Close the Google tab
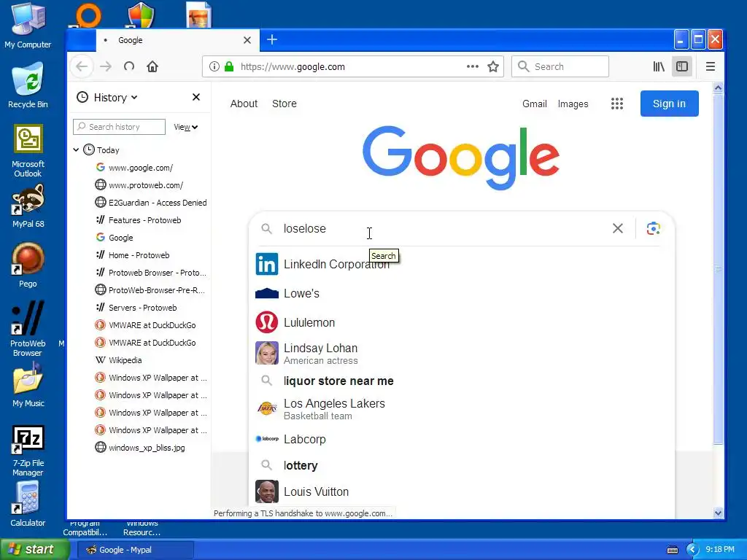747x560 pixels. pos(247,40)
